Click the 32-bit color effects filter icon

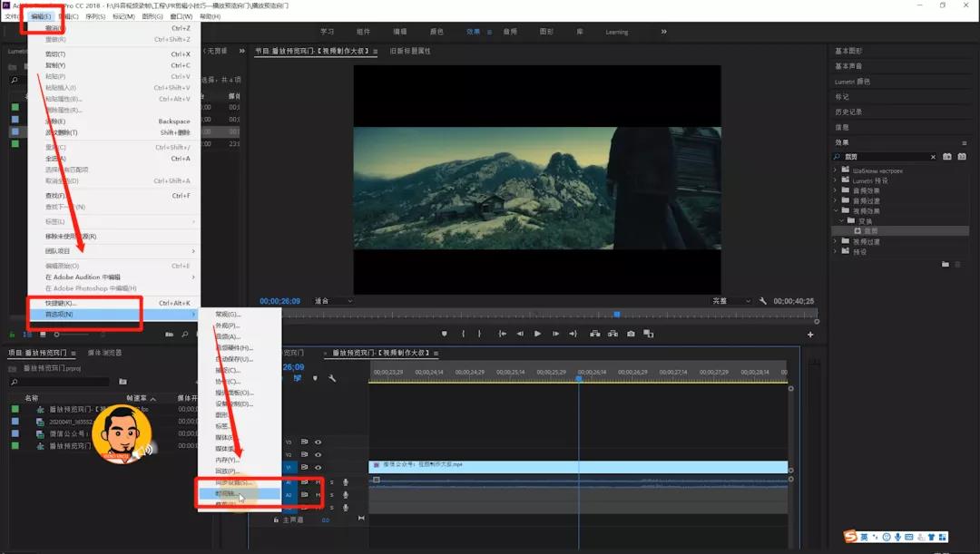point(962,157)
